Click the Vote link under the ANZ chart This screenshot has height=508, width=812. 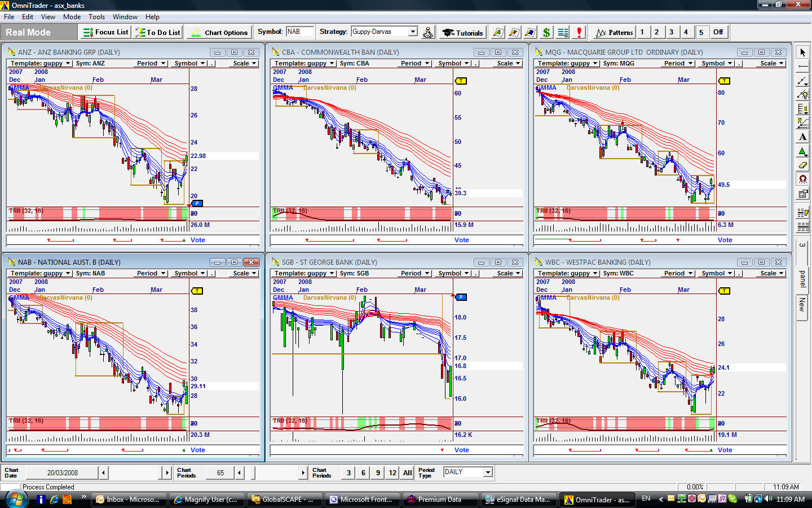pos(197,240)
